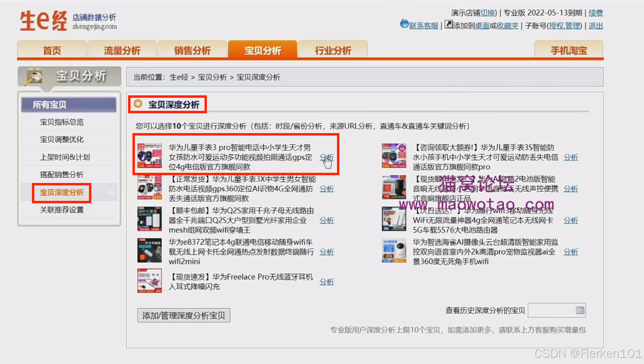Click the 桌面 link
This screenshot has height=364, width=644.
(482, 26)
